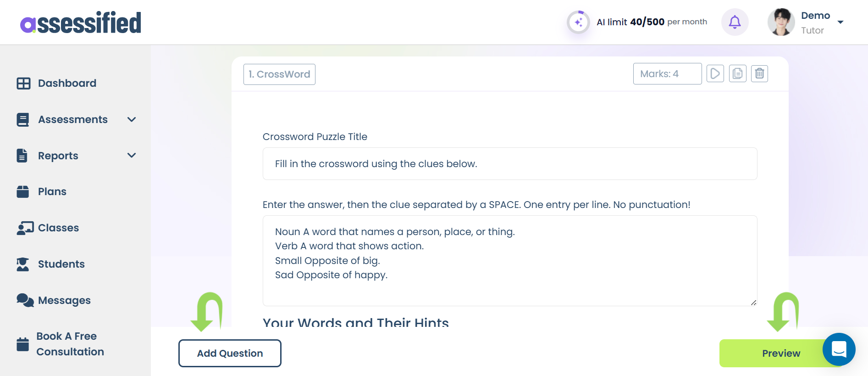Open the Plans sidebar item
Viewport: 868px width, 376px height.
(x=52, y=191)
